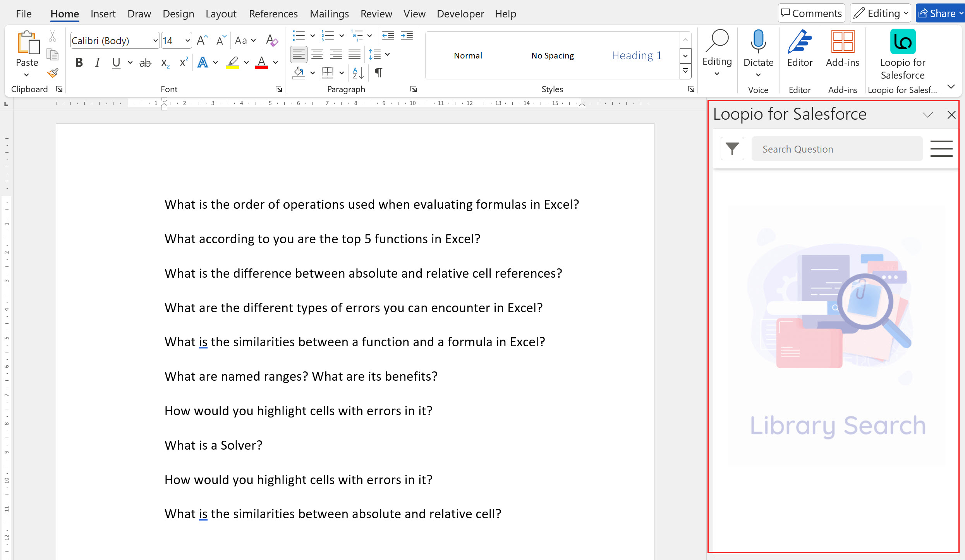This screenshot has height=560, width=965.
Task: Open Editing mode dropdown at top right
Action: (881, 13)
